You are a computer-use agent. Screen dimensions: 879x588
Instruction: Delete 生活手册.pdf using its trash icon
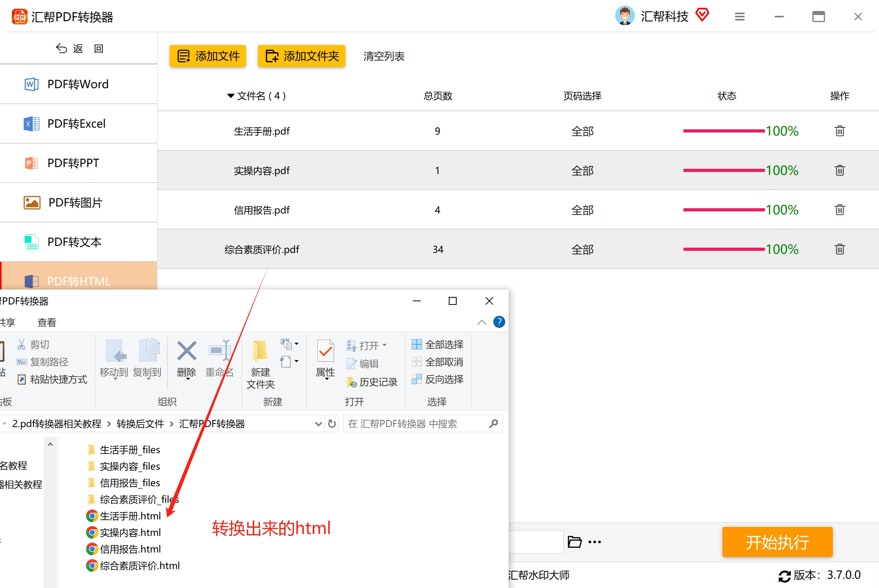click(840, 131)
